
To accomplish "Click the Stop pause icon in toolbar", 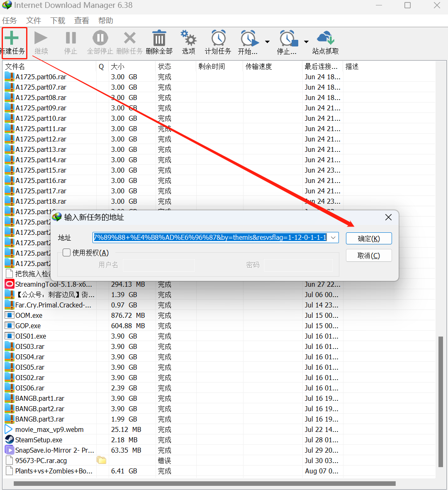I will (71, 38).
